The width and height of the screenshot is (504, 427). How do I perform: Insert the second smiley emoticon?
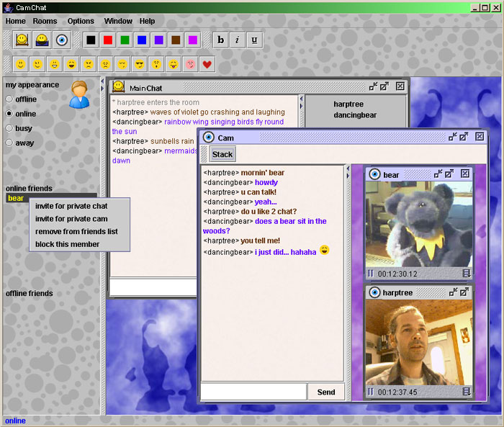[37, 64]
